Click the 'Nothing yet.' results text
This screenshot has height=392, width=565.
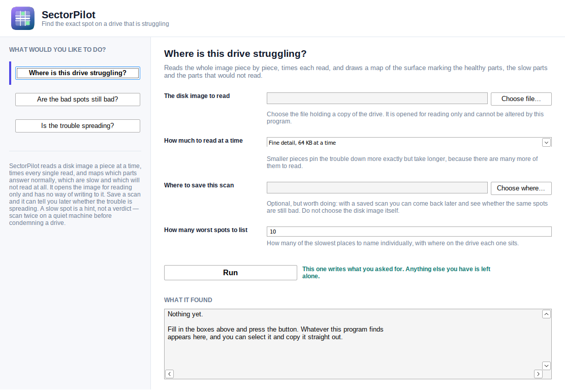coord(185,314)
